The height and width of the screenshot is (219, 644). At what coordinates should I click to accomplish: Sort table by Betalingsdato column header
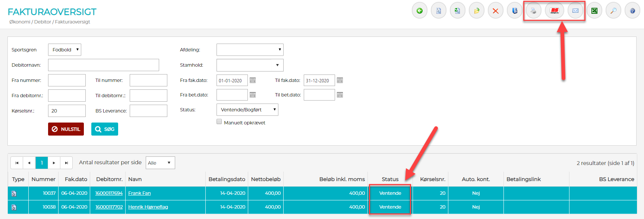click(227, 179)
